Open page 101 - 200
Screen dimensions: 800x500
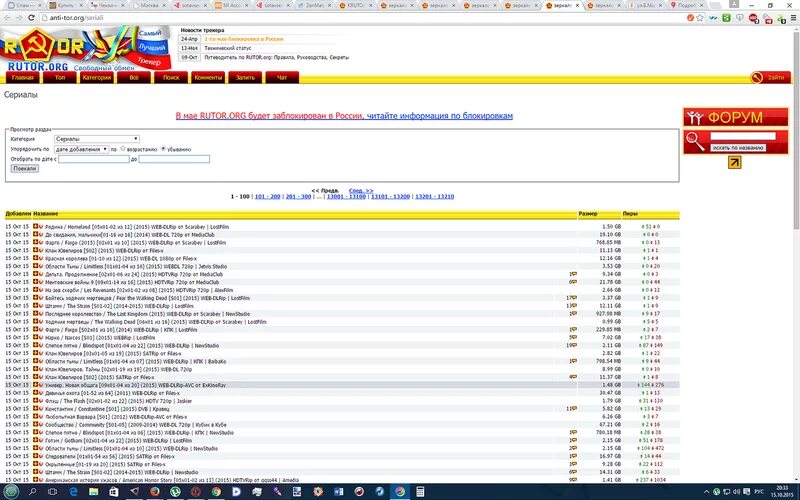tap(267, 196)
